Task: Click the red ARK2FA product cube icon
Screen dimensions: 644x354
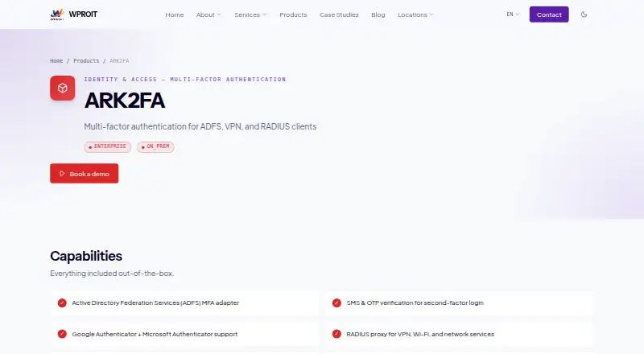Action: (63, 88)
